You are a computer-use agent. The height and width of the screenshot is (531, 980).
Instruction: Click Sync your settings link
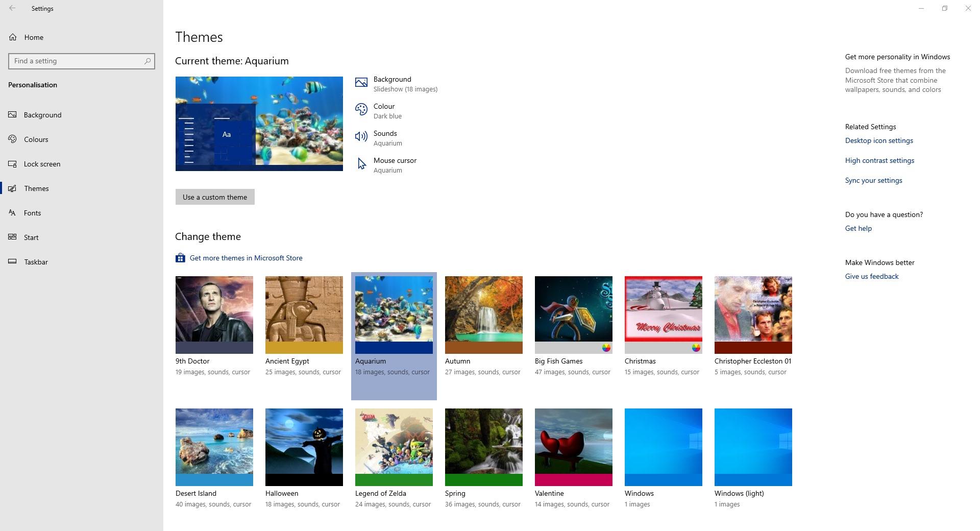click(873, 180)
